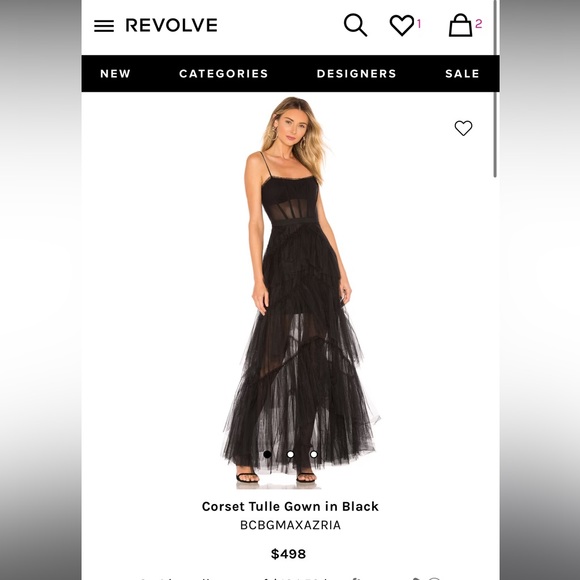Viewport: 580px width, 580px height.
Task: Expand the DESIGNERS menu
Action: tap(357, 74)
